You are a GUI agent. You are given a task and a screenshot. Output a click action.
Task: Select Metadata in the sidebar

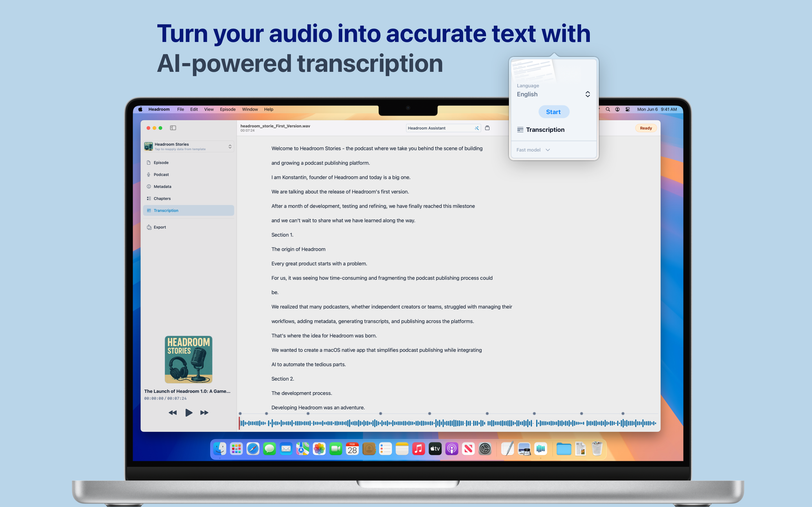[162, 186]
